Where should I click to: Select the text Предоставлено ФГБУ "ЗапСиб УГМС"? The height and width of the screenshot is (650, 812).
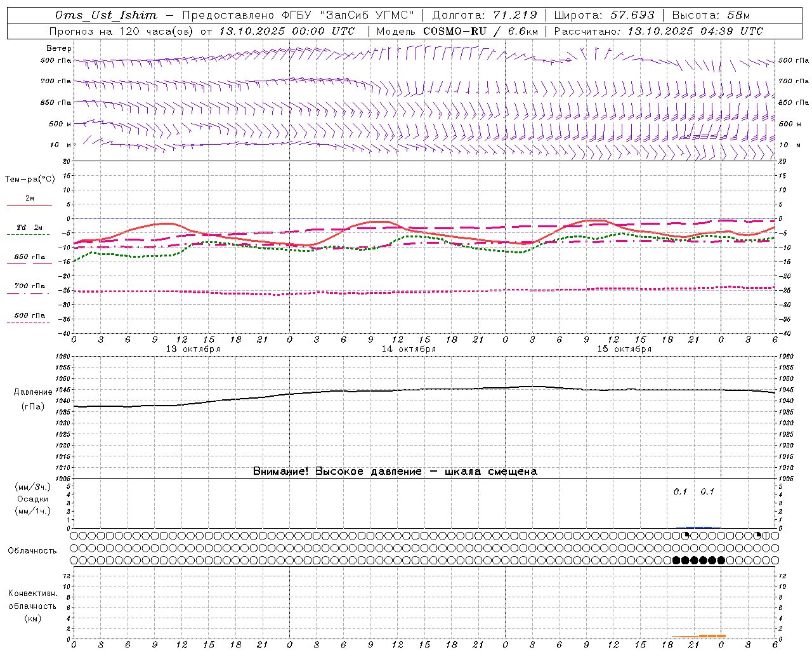pyautogui.click(x=298, y=15)
